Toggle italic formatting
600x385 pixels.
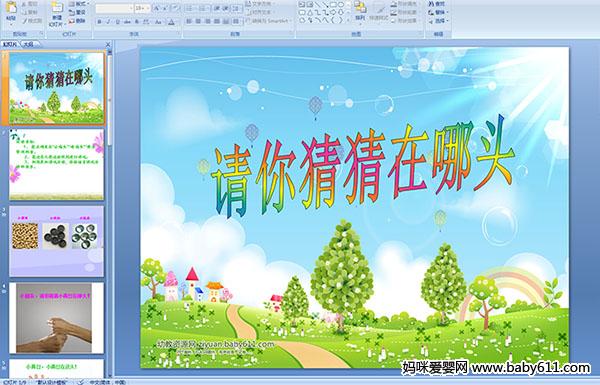tap(108, 22)
